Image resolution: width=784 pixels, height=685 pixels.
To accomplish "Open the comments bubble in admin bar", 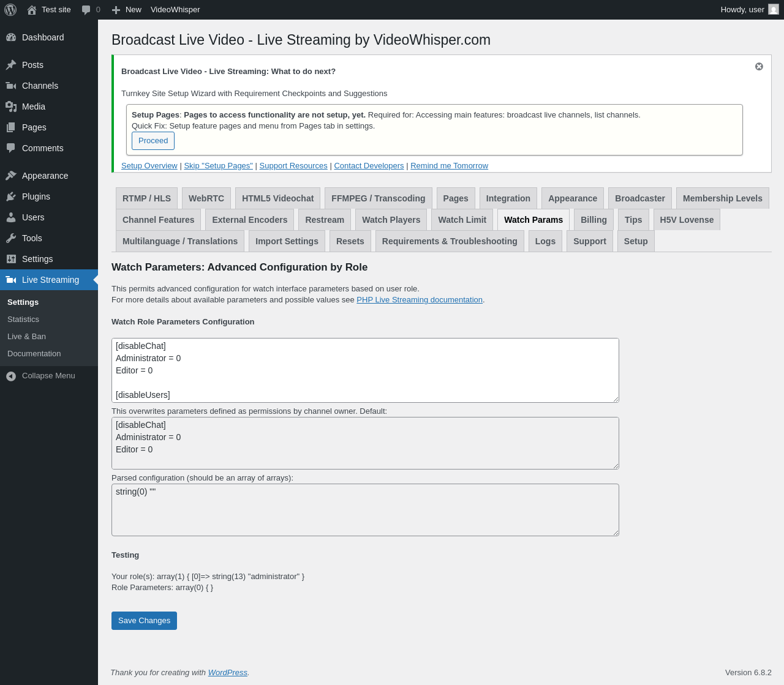I will click(x=86, y=10).
